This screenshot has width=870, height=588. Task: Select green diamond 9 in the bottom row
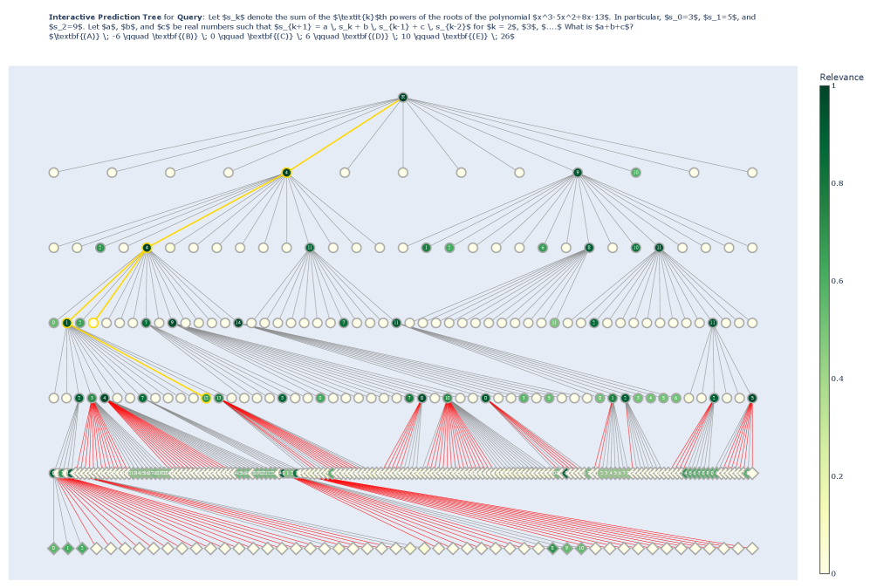pos(566,549)
